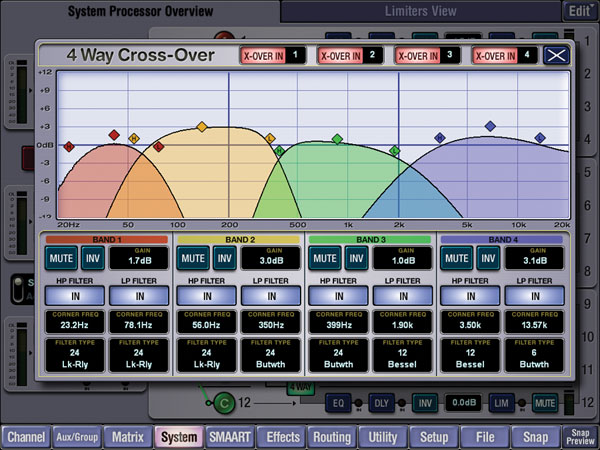Click the DLY delay block icon
This screenshot has width=600, height=450.
click(380, 404)
